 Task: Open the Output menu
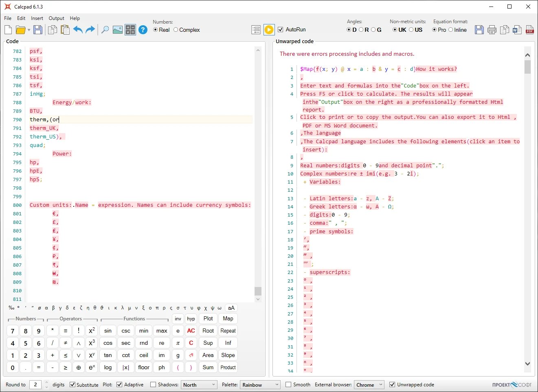[x=57, y=18]
